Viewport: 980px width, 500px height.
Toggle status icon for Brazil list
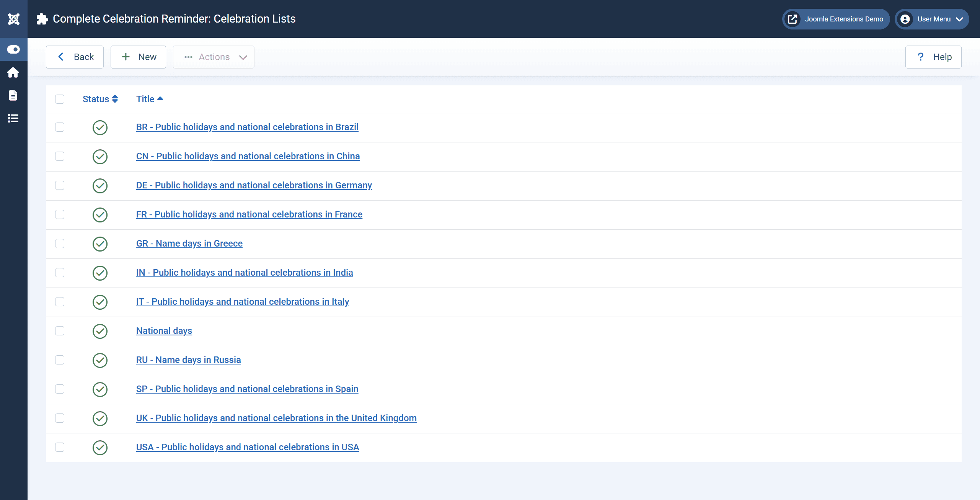100,127
